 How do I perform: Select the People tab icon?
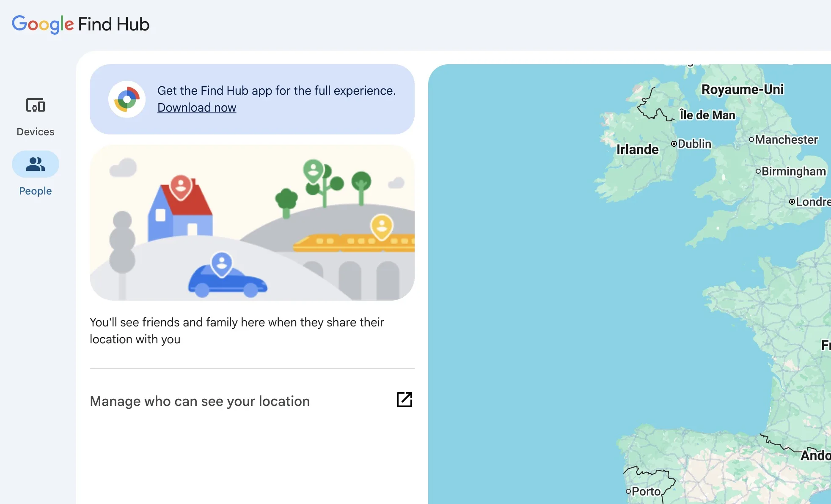[x=36, y=164]
